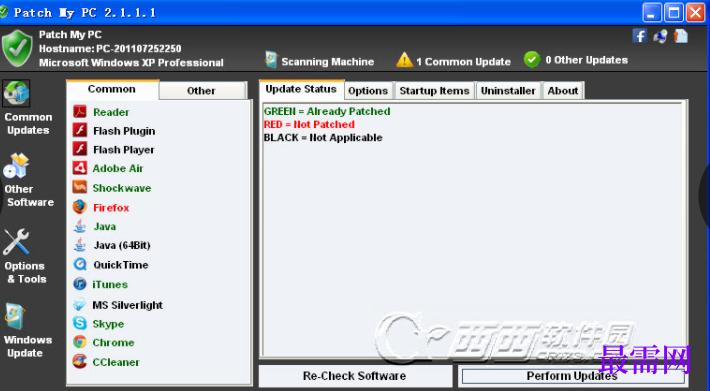The height and width of the screenshot is (391, 710).
Task: Click Microsoft Windows XP Professional text
Action: tap(131, 63)
